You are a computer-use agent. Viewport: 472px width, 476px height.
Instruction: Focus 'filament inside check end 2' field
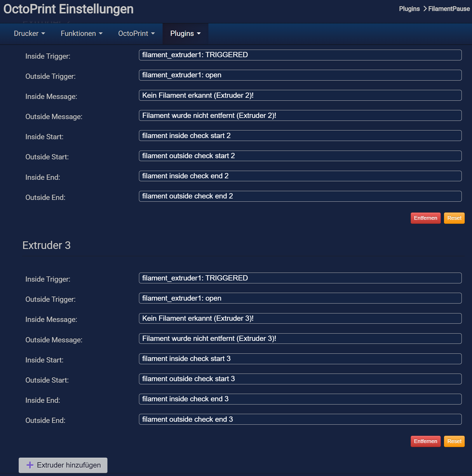(300, 176)
